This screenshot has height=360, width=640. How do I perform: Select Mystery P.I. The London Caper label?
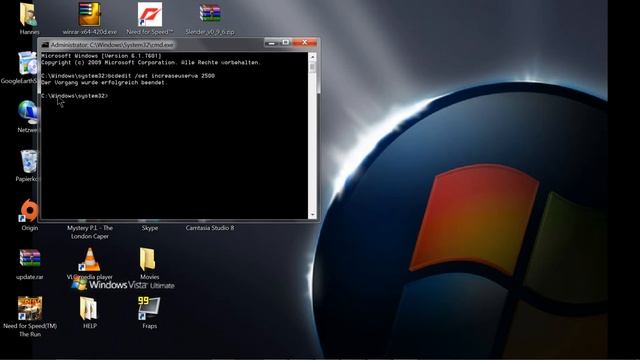coord(90,232)
